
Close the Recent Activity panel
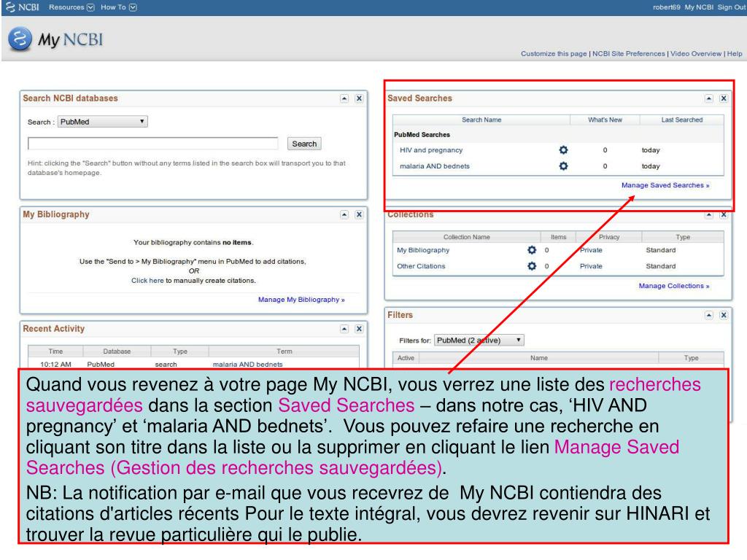point(359,329)
